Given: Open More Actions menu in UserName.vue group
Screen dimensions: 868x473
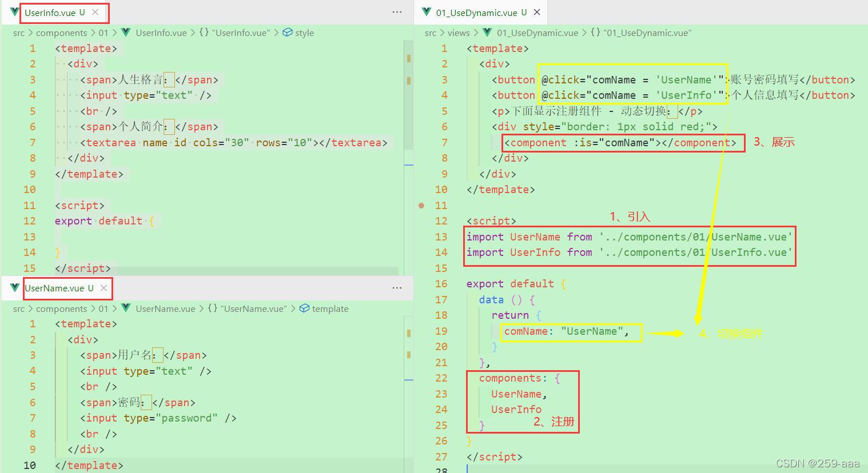Looking at the screenshot, I should coord(397,288).
